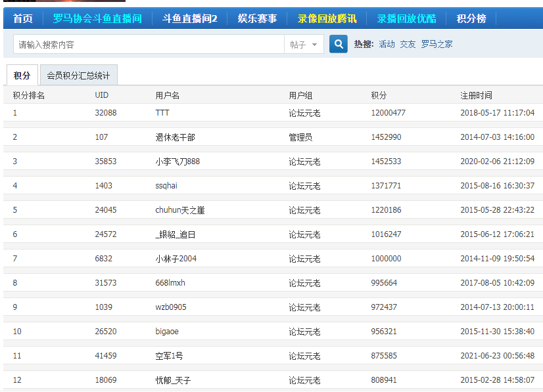The width and height of the screenshot is (543, 392).
Task: Switch to the 会员积分汇总统计 tab
Action: (x=78, y=76)
